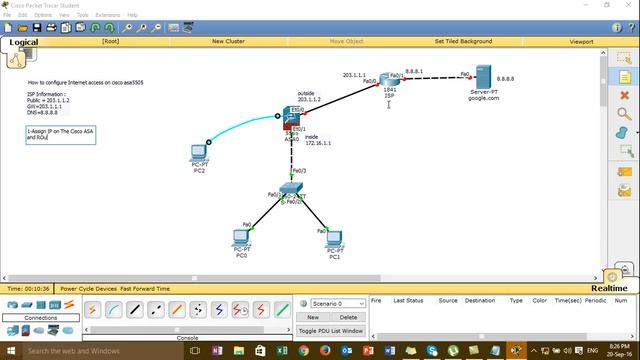
Task: Click the Redo green arrow icon
Action: (x=109, y=28)
